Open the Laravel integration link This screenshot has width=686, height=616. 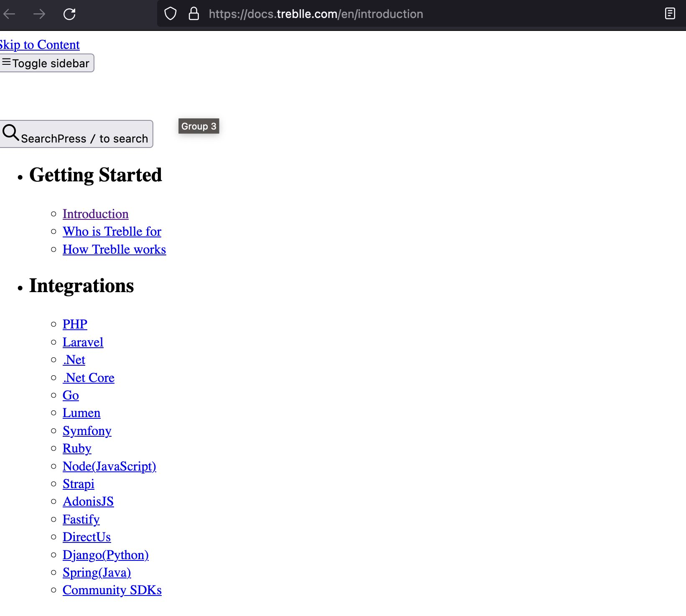click(83, 342)
